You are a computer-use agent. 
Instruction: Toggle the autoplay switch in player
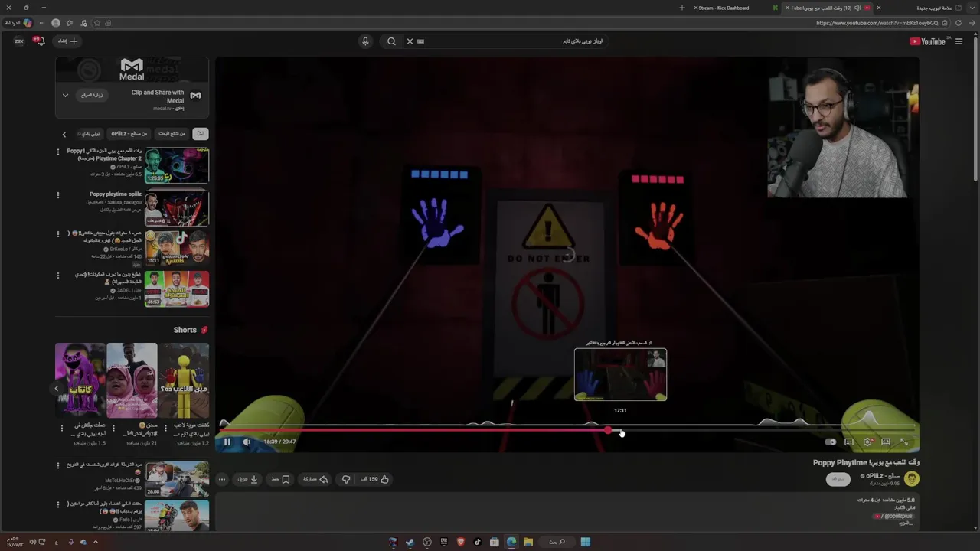pos(831,442)
